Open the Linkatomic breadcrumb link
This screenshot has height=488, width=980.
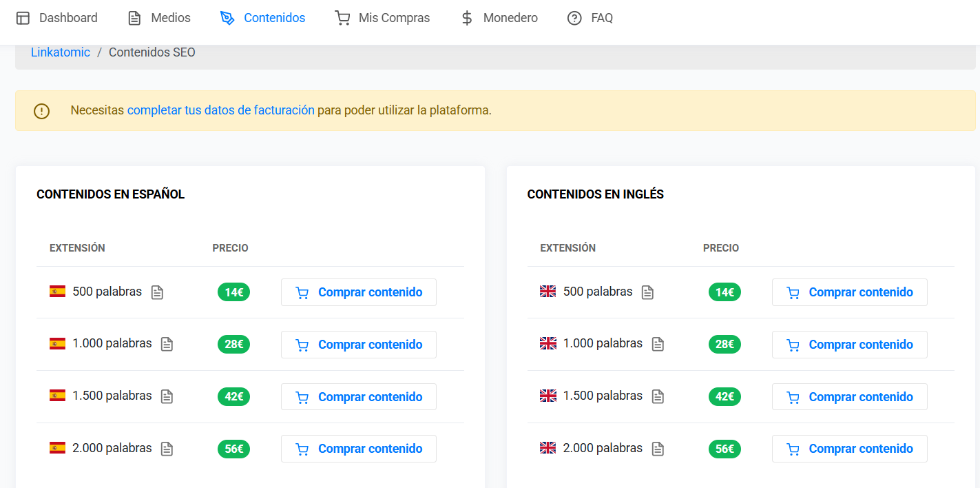60,52
